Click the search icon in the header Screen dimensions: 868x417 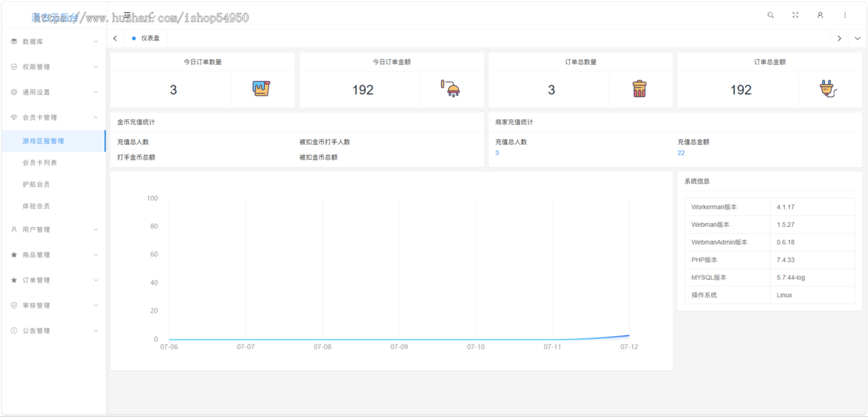pyautogui.click(x=770, y=15)
